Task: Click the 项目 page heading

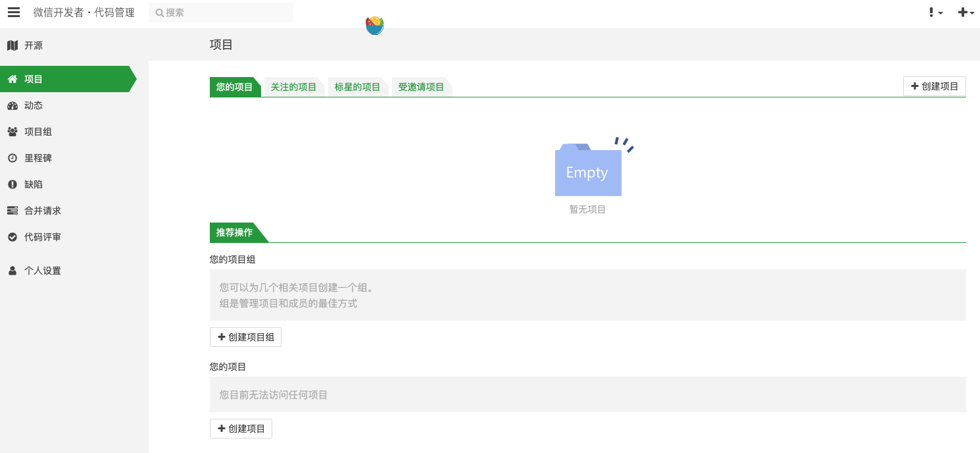Action: [221, 45]
